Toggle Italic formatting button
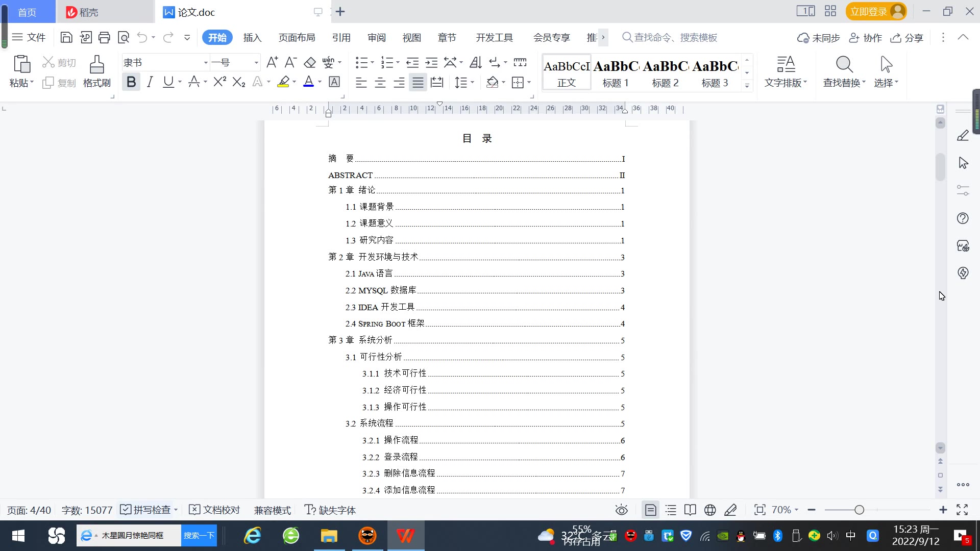Viewport: 980px width, 551px height. tap(150, 82)
